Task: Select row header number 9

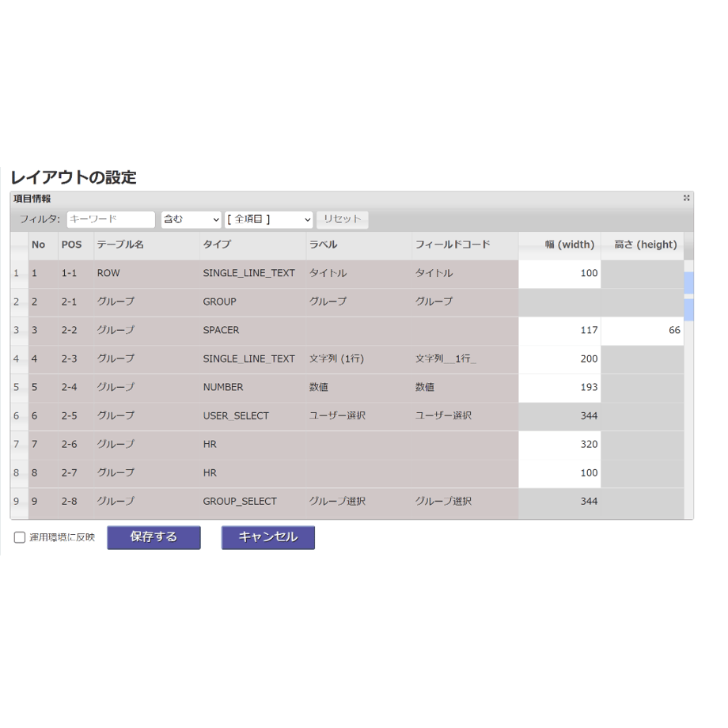Action: point(20,502)
